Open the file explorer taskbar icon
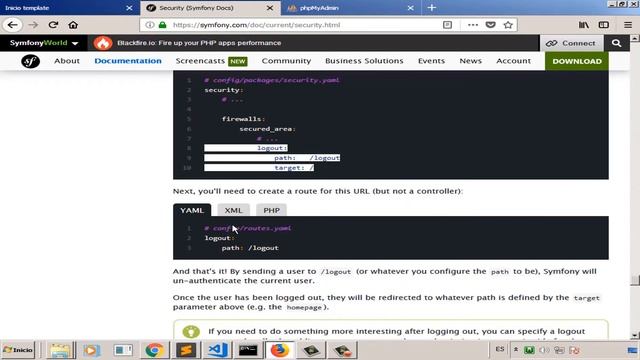Image resolution: width=640 pixels, height=360 pixels. point(60,350)
